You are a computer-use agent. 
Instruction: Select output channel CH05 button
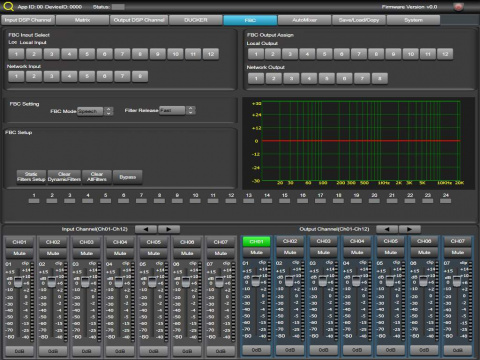pyautogui.click(x=391, y=241)
